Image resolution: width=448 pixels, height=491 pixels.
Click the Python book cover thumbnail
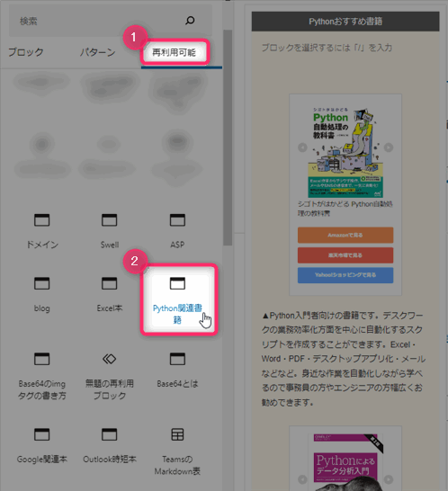coord(345,153)
